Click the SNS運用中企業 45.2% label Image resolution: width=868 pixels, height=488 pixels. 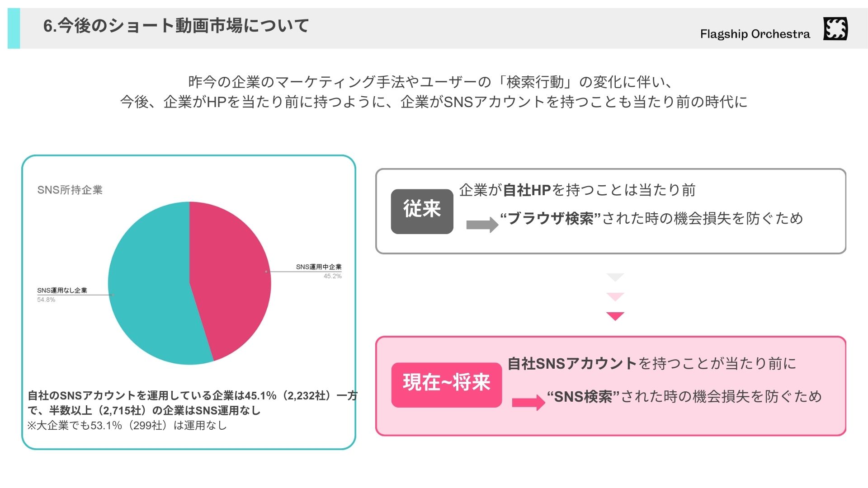(x=319, y=271)
